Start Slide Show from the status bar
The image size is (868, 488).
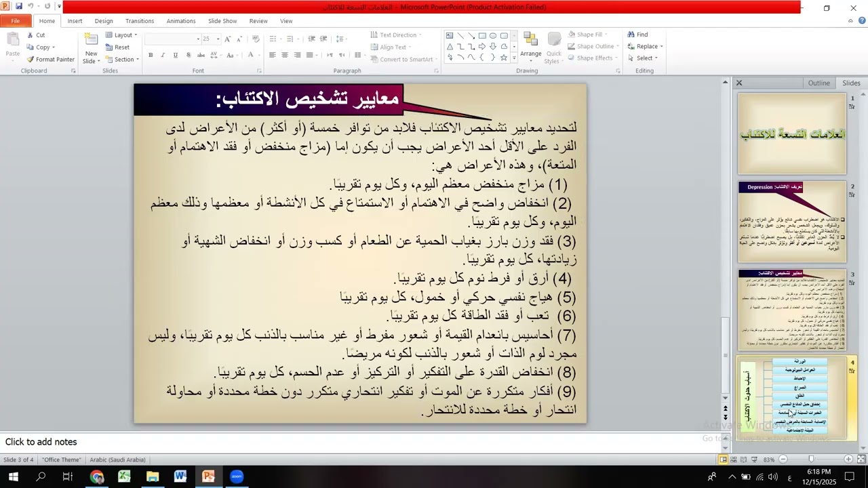(753, 460)
